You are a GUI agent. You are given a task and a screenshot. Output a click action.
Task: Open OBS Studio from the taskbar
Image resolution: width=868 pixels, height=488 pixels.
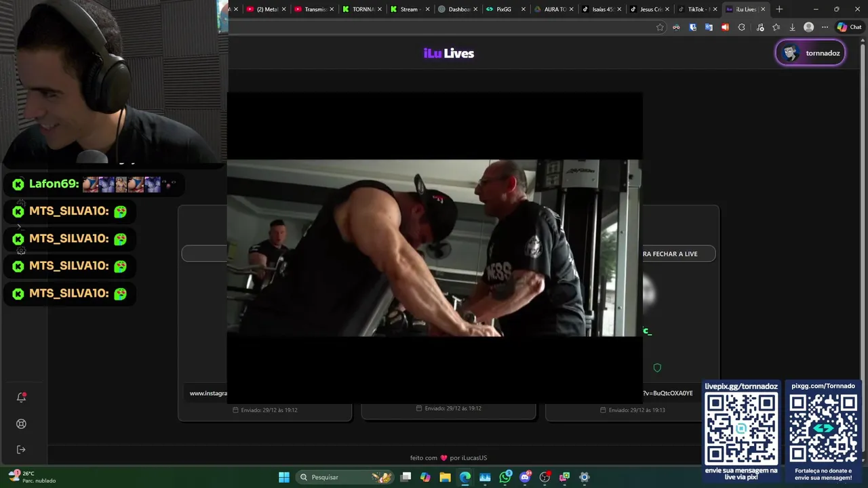click(x=545, y=477)
